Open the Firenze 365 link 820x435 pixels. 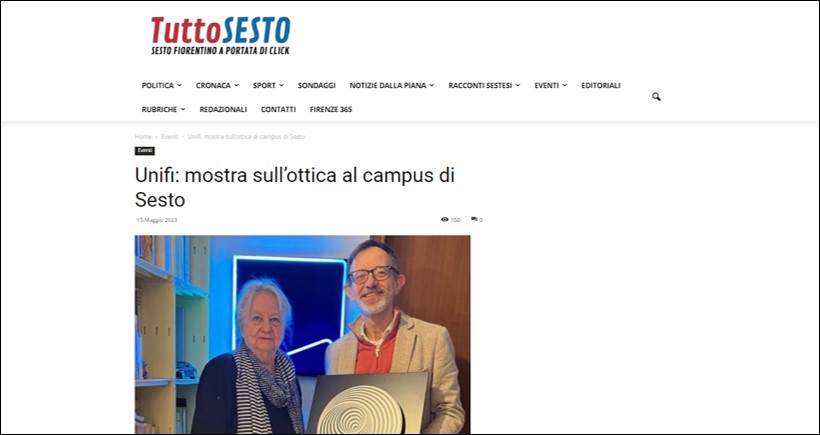pos(331,109)
